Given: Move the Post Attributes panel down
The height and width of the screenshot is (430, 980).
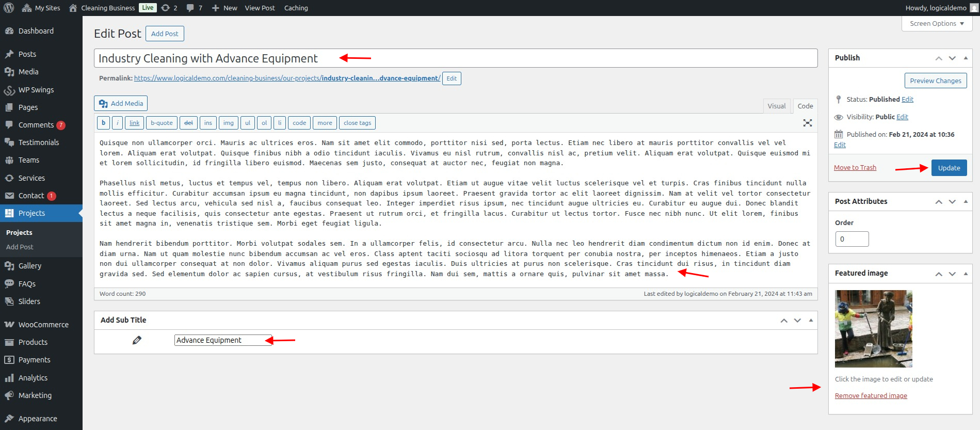Looking at the screenshot, I should [x=952, y=202].
